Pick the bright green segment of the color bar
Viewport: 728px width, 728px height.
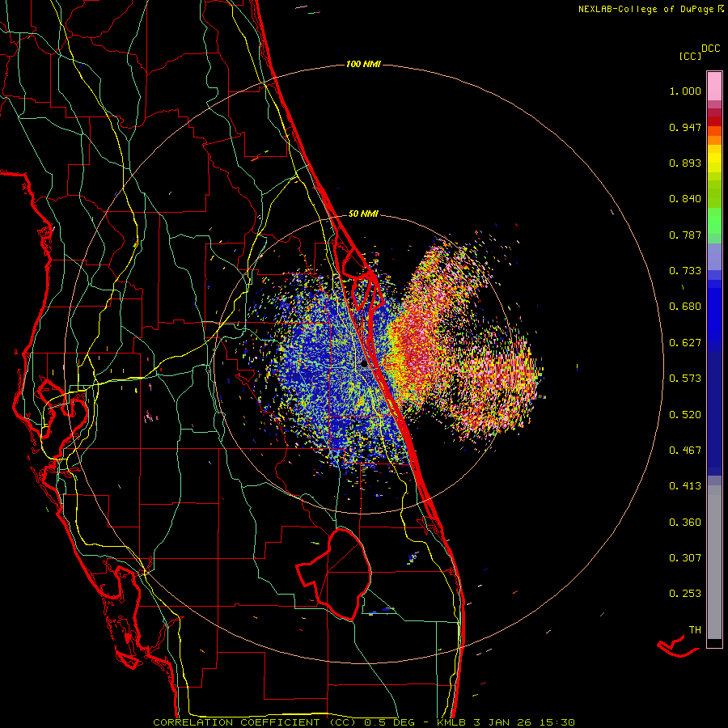pyautogui.click(x=714, y=221)
